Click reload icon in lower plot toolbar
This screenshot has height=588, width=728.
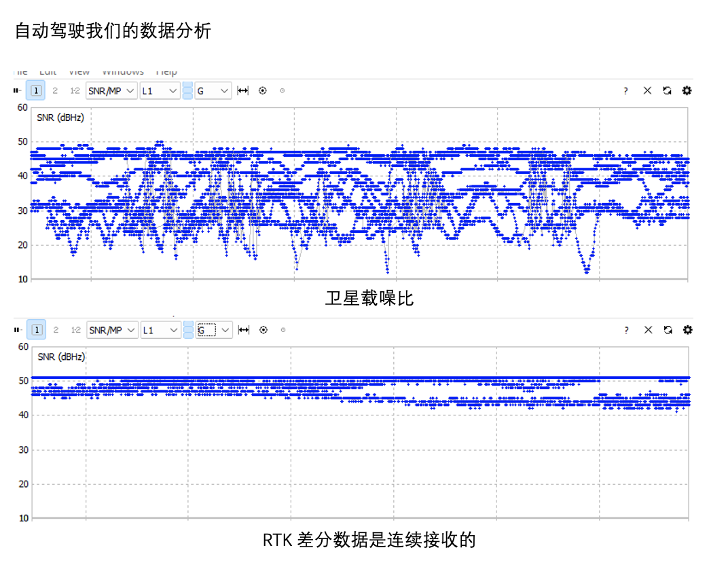tap(668, 330)
